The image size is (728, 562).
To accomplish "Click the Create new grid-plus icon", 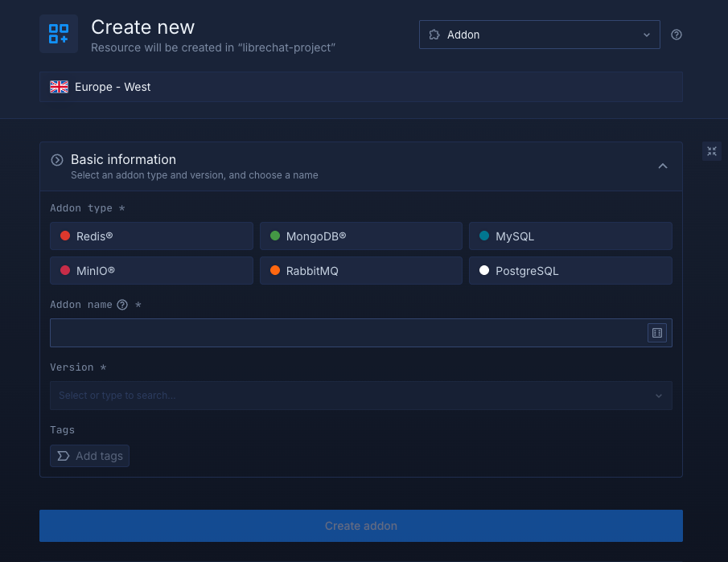I will point(59,34).
